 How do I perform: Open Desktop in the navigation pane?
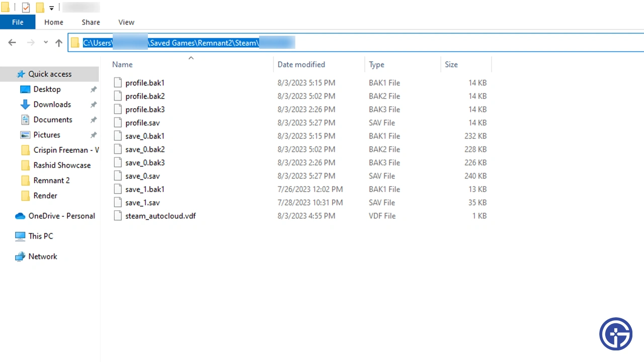click(47, 89)
